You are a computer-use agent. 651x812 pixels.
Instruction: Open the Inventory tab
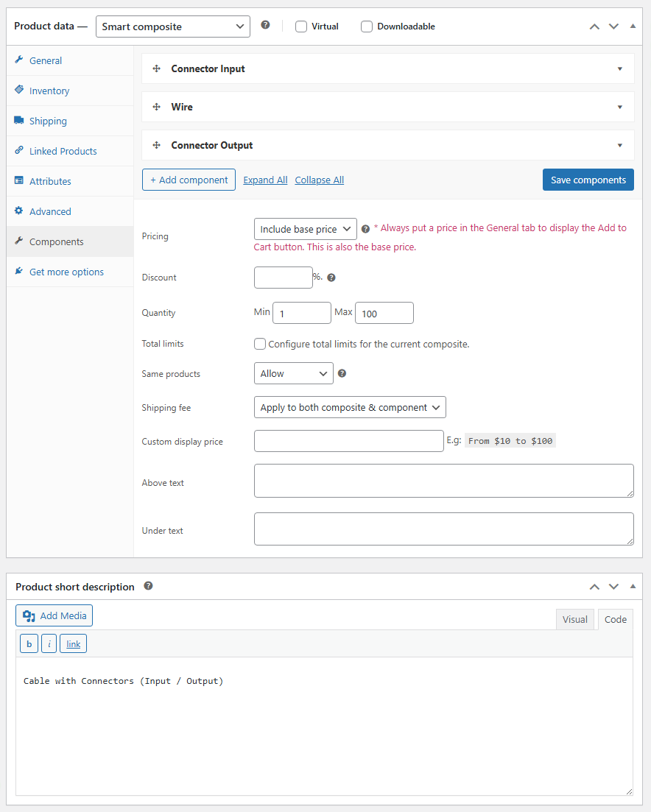(x=49, y=91)
